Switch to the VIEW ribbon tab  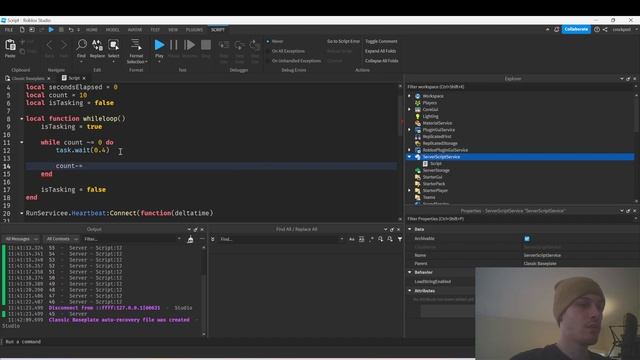pyautogui.click(x=173, y=30)
